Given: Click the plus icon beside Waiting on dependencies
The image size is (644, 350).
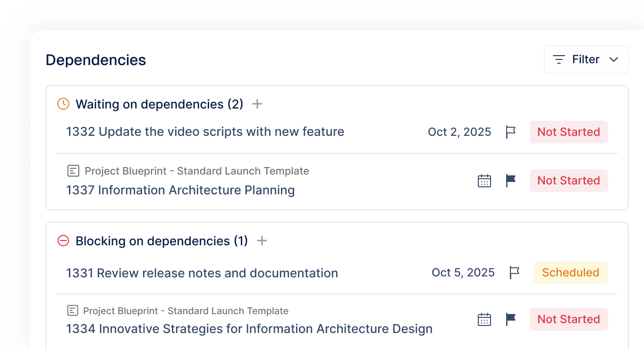Looking at the screenshot, I should [x=257, y=104].
